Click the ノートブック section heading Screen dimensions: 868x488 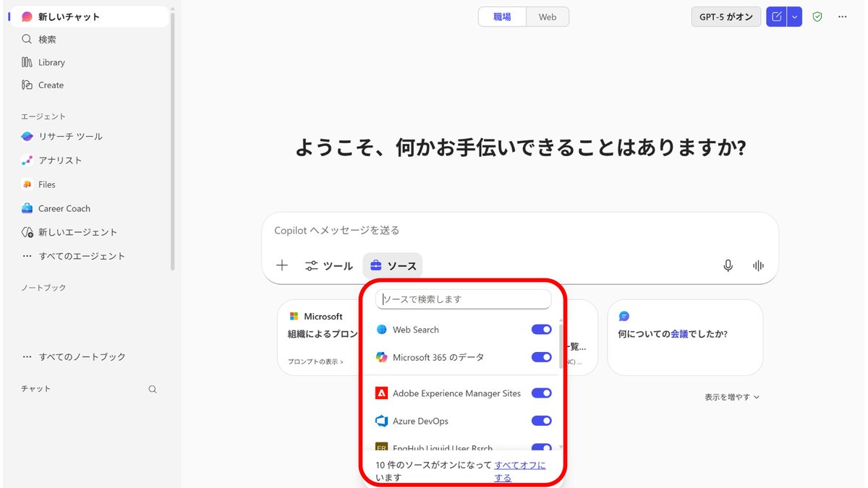coord(43,288)
